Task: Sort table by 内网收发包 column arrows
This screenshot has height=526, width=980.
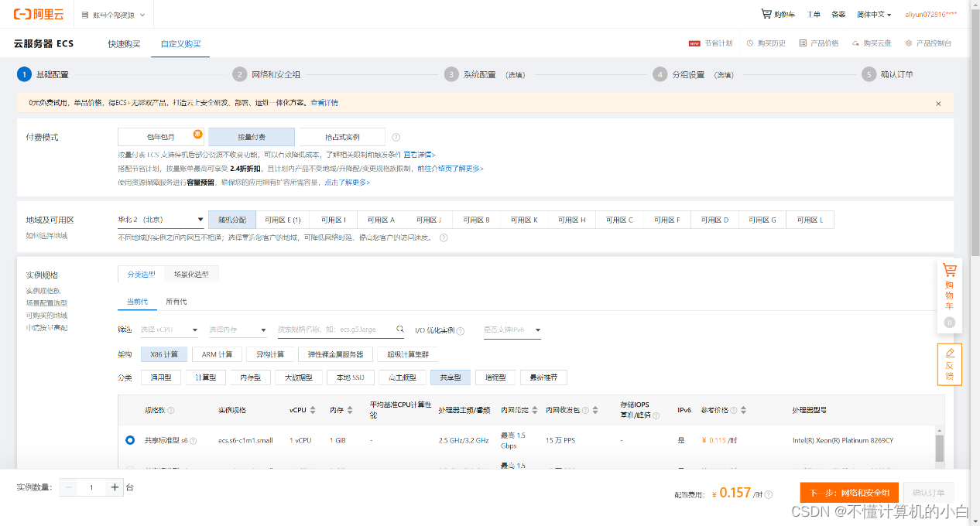Action: [596, 410]
